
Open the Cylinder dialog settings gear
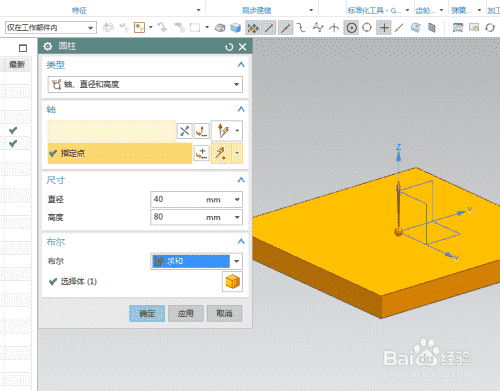pos(48,46)
